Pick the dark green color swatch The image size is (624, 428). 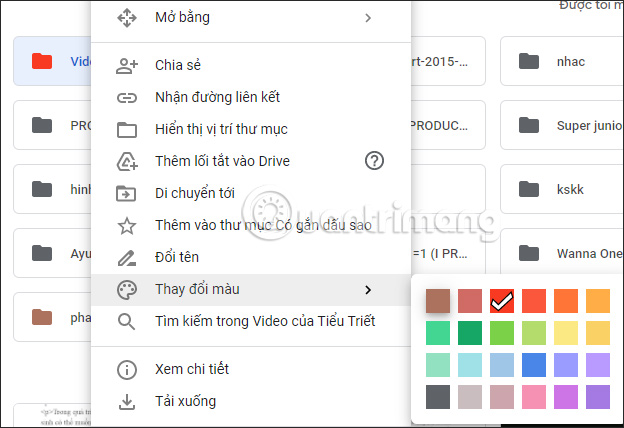pyautogui.click(x=470, y=333)
